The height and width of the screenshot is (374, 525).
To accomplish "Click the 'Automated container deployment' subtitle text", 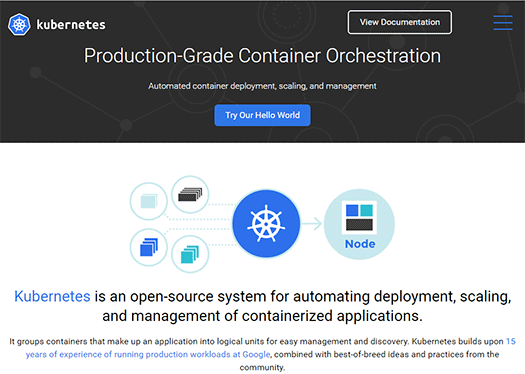I will pos(262,86).
